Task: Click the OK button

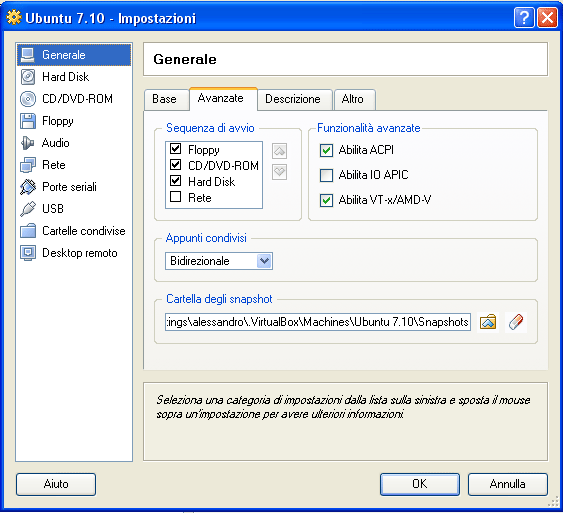Action: (420, 484)
